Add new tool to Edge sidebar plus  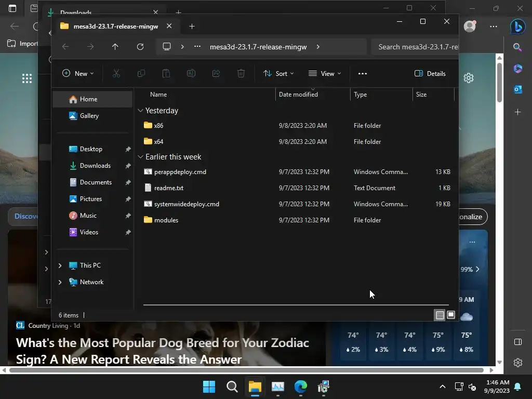coord(518,112)
